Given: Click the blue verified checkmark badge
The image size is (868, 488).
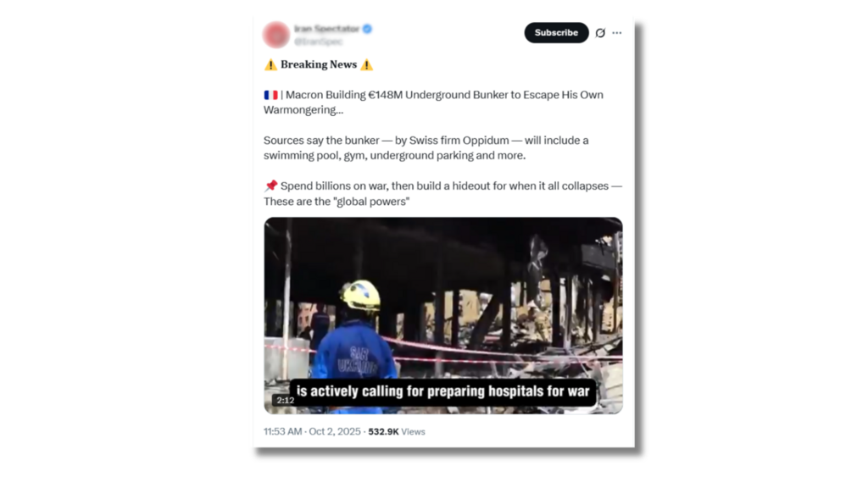Looking at the screenshot, I should [367, 29].
